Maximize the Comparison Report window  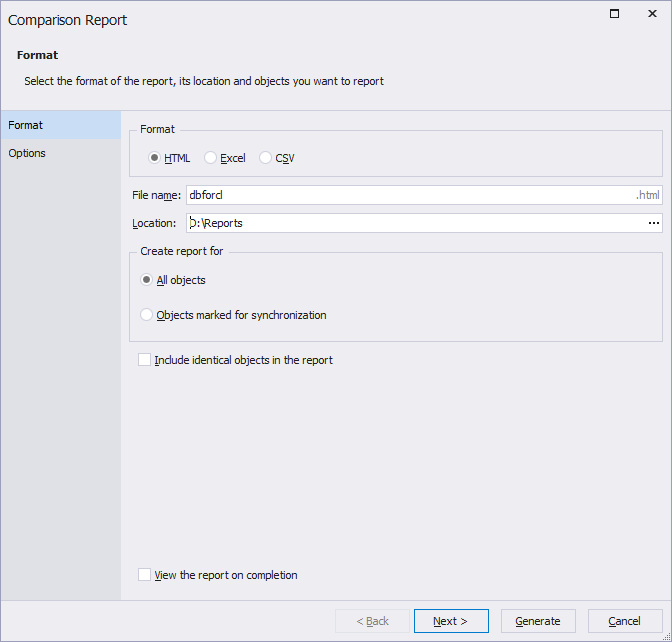click(x=614, y=14)
